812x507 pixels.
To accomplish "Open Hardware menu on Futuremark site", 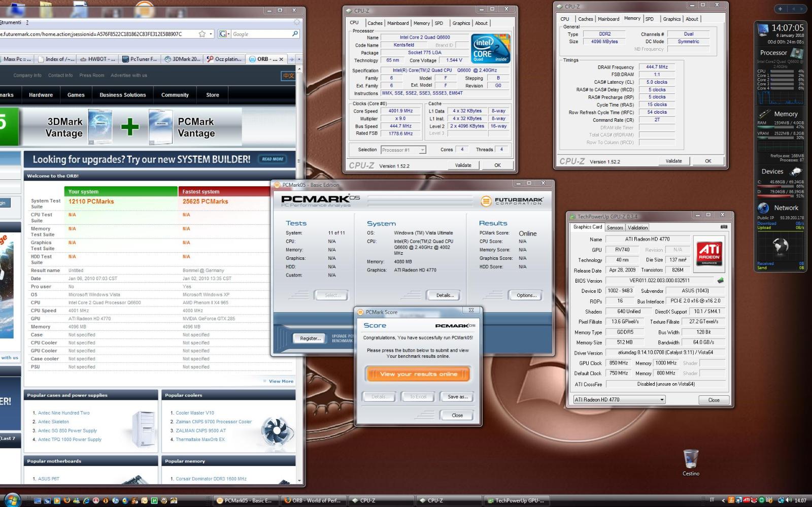I will (x=41, y=95).
